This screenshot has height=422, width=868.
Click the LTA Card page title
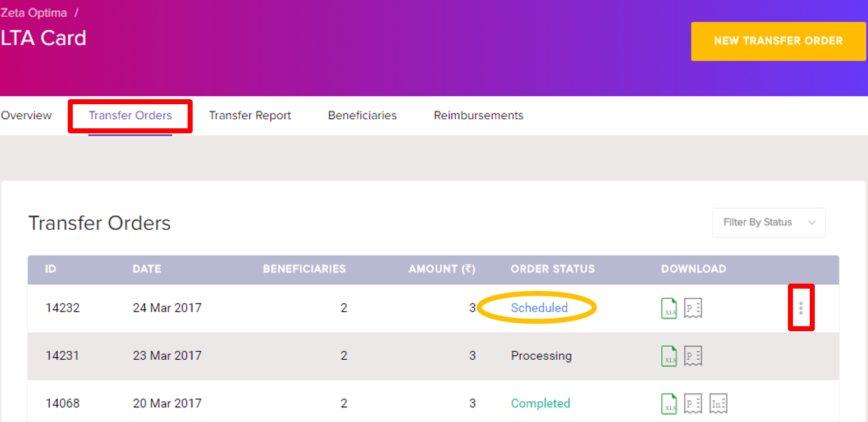(x=43, y=38)
